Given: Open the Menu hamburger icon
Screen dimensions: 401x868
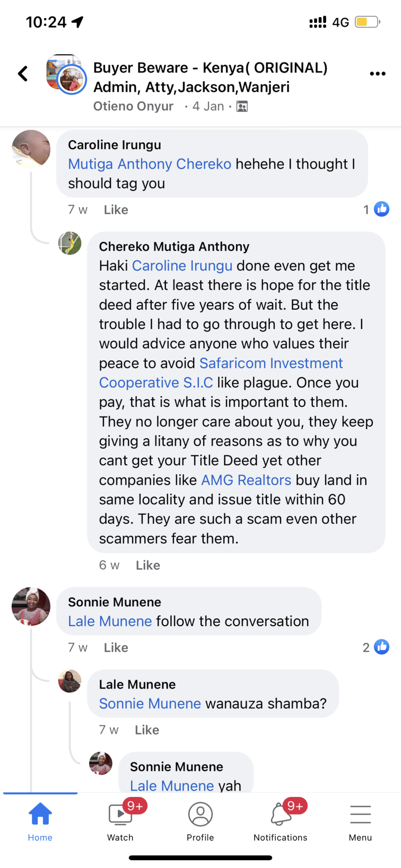Looking at the screenshot, I should [x=360, y=821].
